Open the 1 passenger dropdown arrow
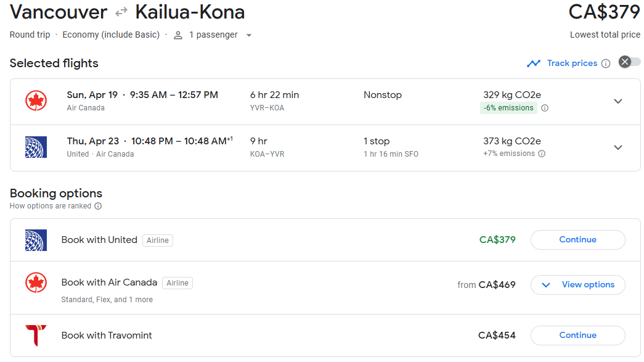The width and height of the screenshot is (644, 362). [x=249, y=35]
